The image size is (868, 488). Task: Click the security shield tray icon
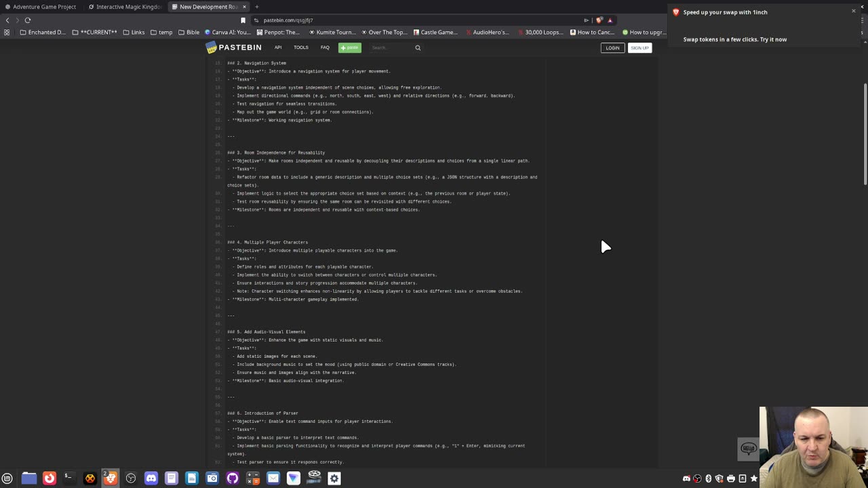(x=719, y=479)
